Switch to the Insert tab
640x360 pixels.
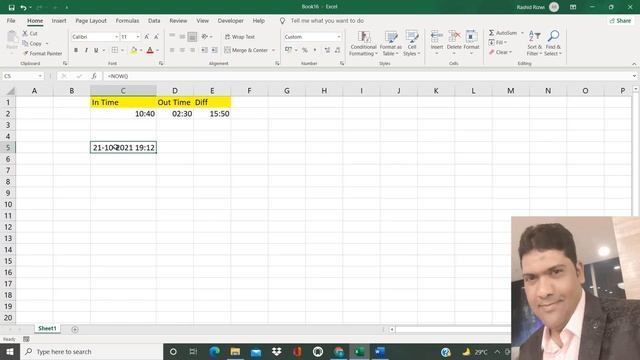(x=59, y=20)
